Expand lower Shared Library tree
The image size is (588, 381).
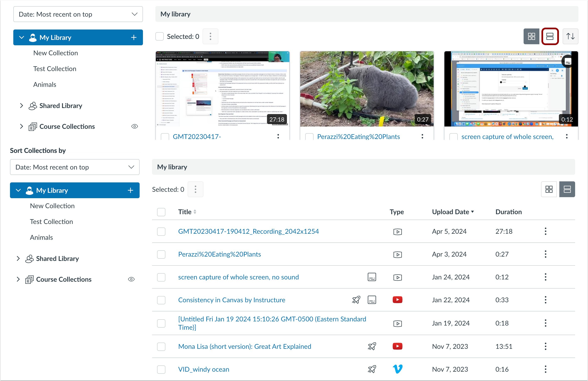click(x=18, y=258)
